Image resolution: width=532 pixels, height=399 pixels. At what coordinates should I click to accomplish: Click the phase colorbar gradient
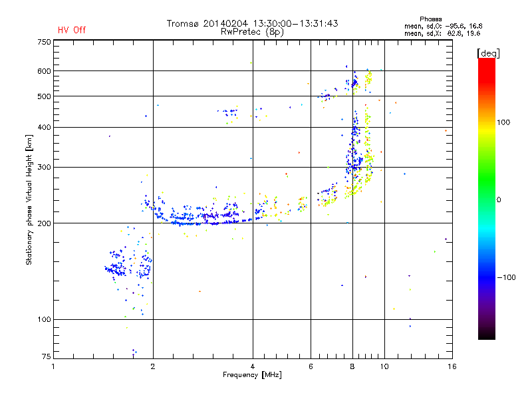pos(487,199)
